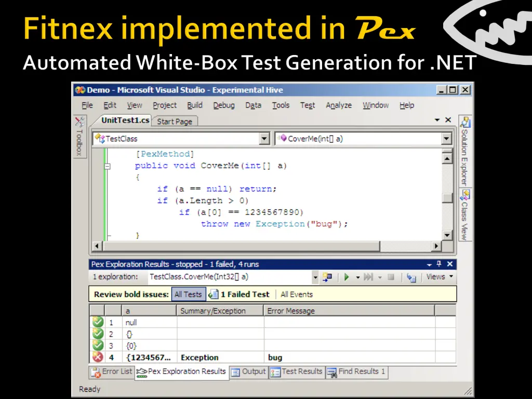Open the Toolbox side panel icon
The image size is (532, 399).
click(79, 122)
